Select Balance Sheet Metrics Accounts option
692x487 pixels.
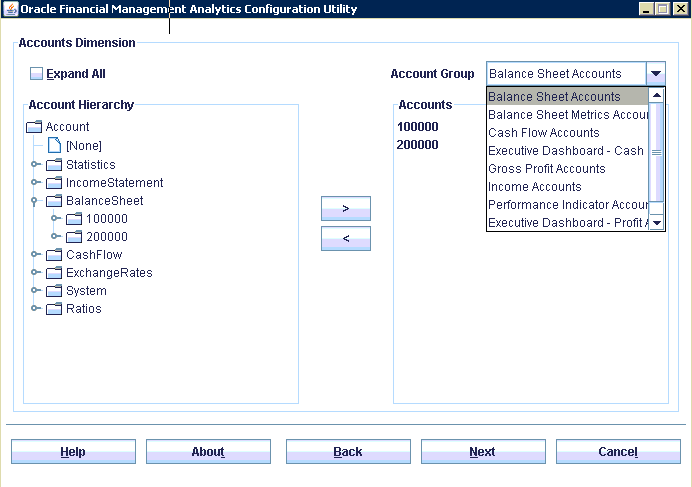(568, 114)
